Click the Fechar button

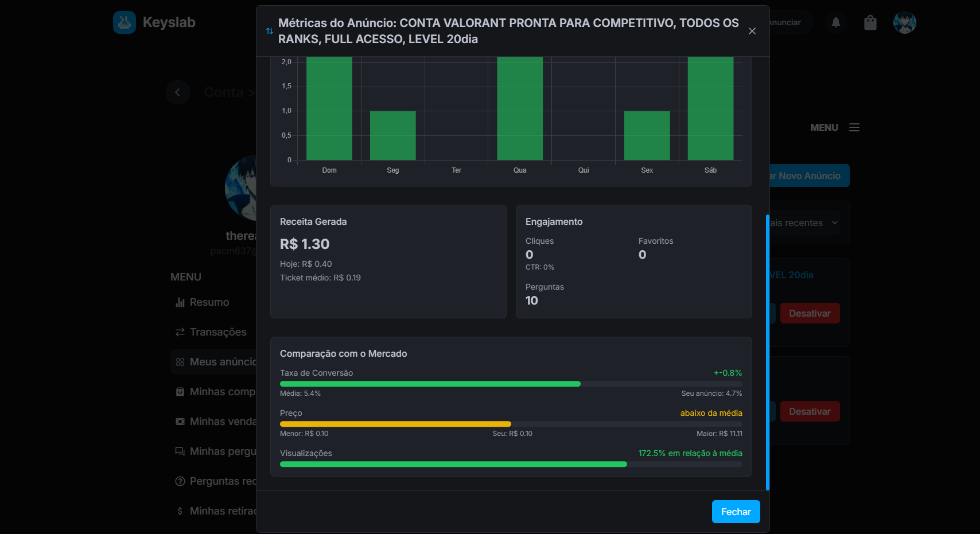pos(736,512)
